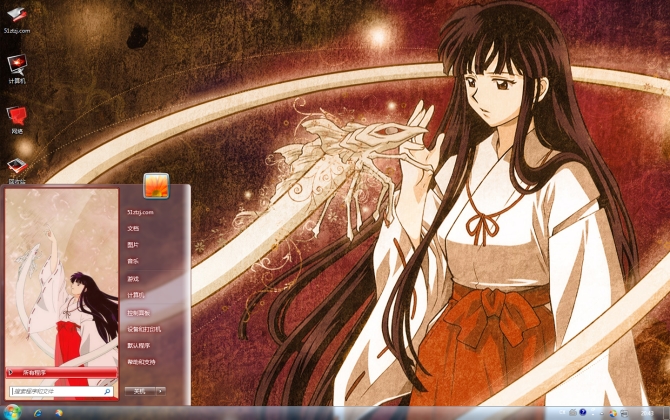Open 游戏 from the Start menu
Image resolution: width=670 pixels, height=420 pixels.
coord(133,279)
